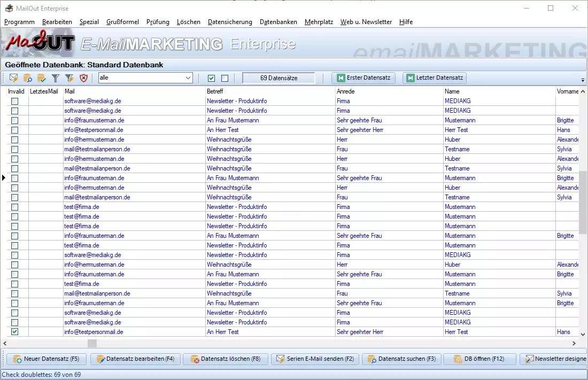Open the Grußformel menu
The width and height of the screenshot is (588, 380).
point(122,22)
